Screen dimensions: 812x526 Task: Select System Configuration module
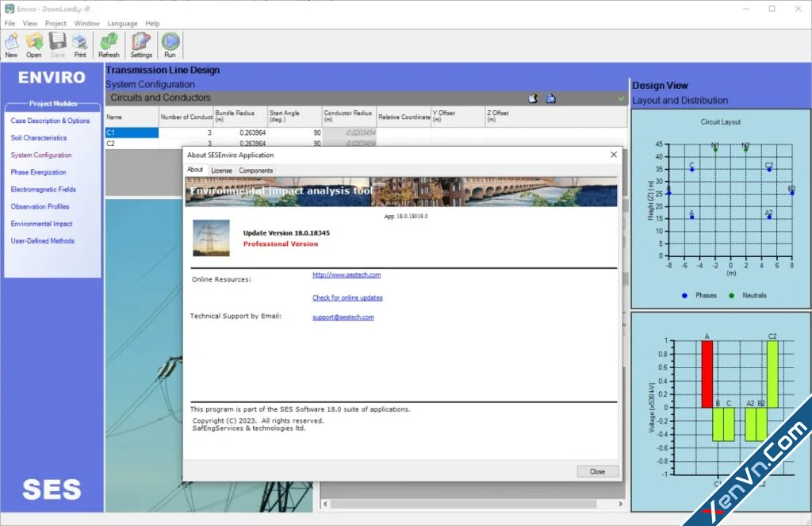pyautogui.click(x=41, y=155)
